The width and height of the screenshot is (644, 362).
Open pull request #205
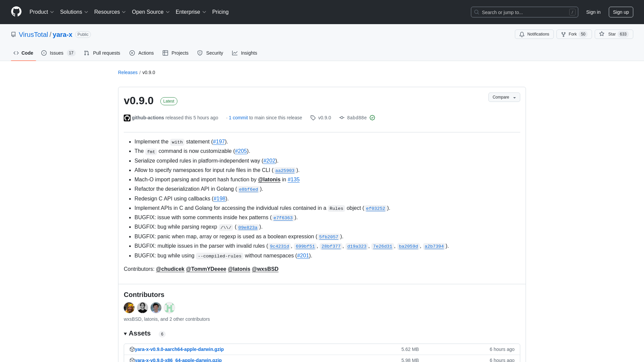[241, 151]
